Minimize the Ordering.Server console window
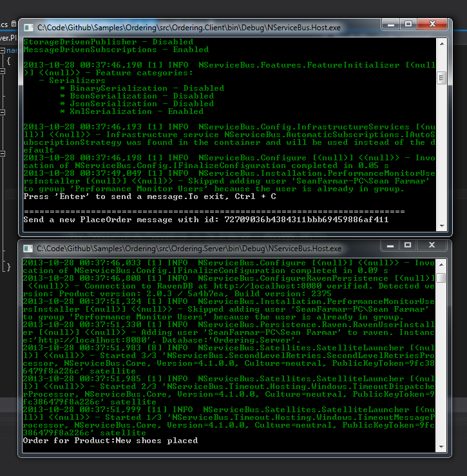The image size is (467, 476). 390,245
